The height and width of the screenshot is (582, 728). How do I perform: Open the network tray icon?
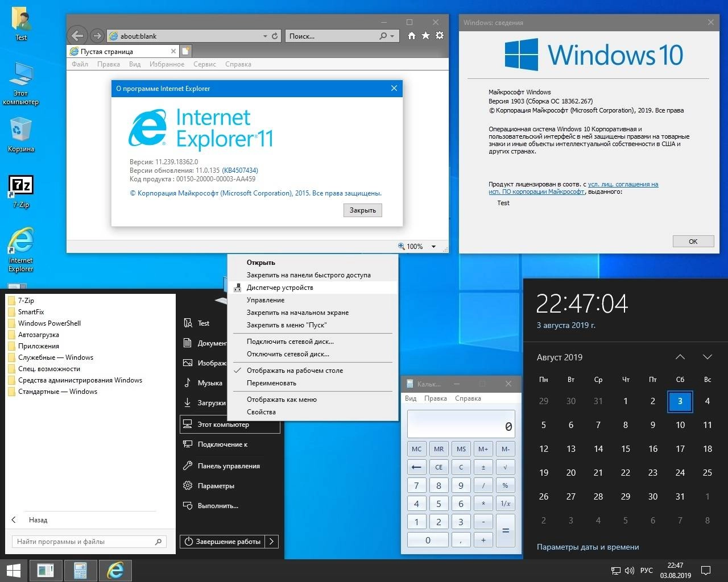615,571
